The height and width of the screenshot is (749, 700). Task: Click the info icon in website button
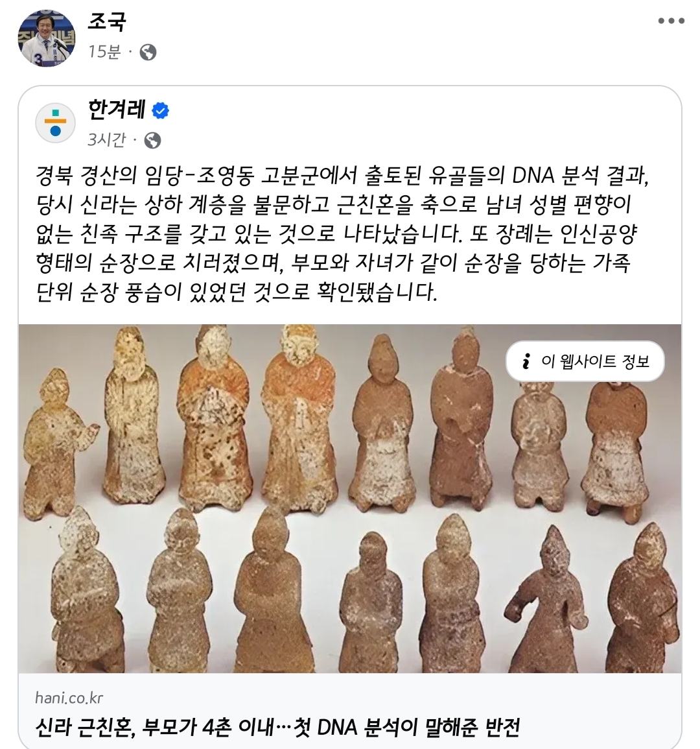526,361
